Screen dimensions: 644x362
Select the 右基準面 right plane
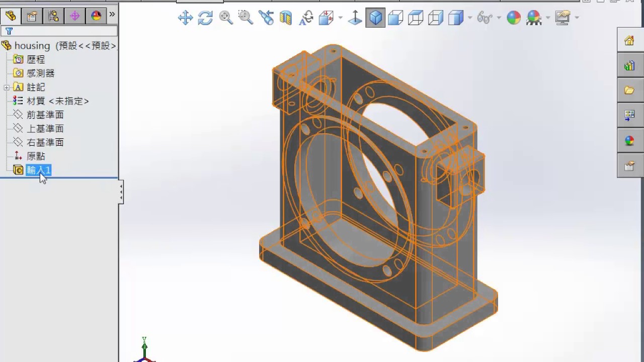pyautogui.click(x=38, y=142)
